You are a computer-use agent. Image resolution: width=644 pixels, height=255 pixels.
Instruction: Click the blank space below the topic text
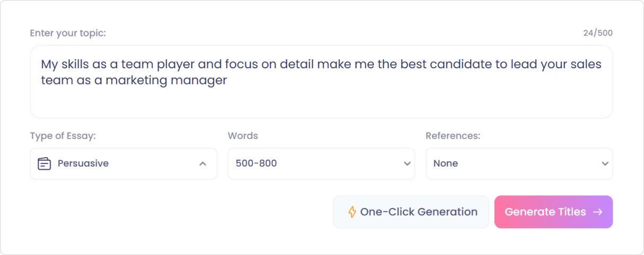[x=318, y=103]
